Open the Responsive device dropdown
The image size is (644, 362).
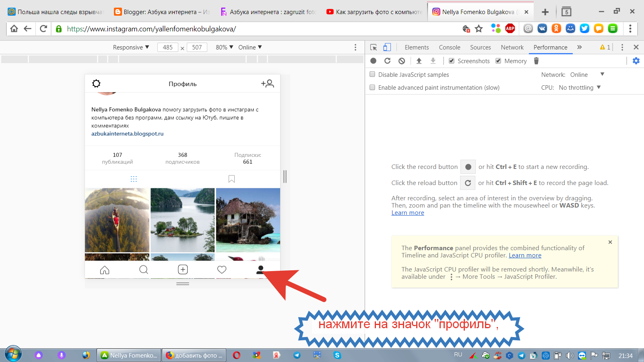[x=131, y=47]
